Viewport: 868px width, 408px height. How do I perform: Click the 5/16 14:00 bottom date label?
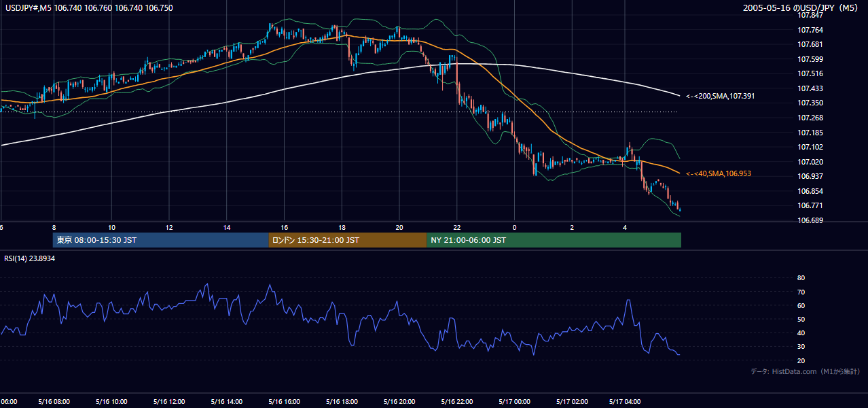(225, 401)
